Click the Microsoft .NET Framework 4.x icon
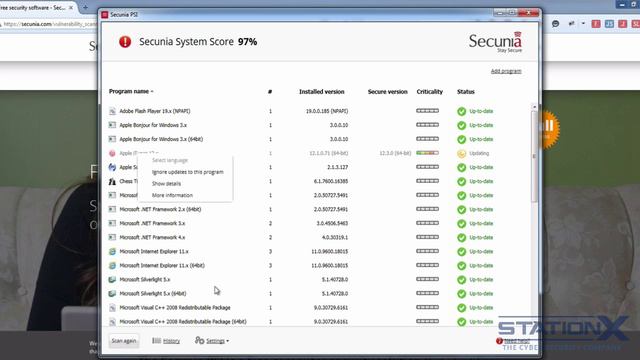This screenshot has width=640, height=360. click(x=112, y=237)
